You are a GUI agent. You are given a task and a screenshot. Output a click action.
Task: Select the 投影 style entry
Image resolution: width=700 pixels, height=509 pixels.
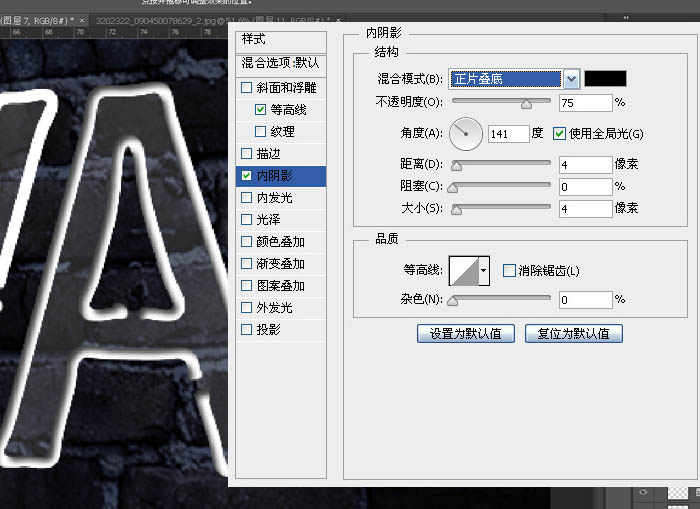tap(268, 330)
